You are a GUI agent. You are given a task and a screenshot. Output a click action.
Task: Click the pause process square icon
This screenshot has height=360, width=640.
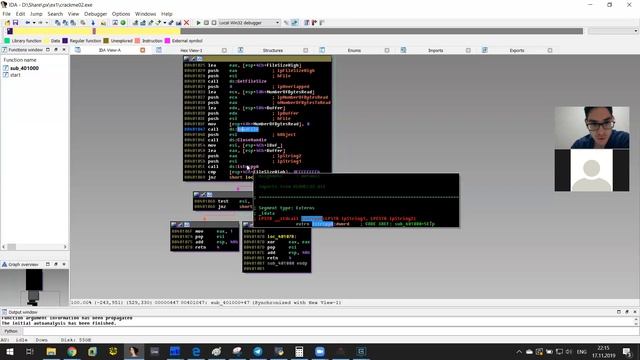[206, 23]
